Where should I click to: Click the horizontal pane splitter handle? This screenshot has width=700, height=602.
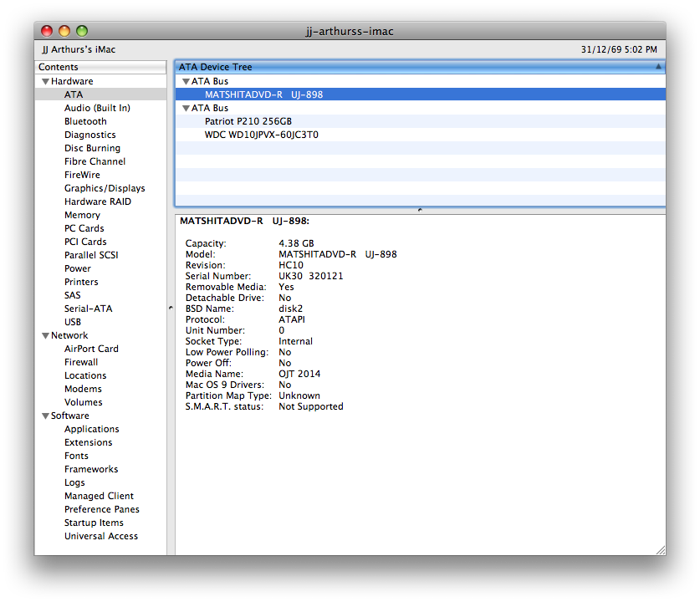(420, 210)
